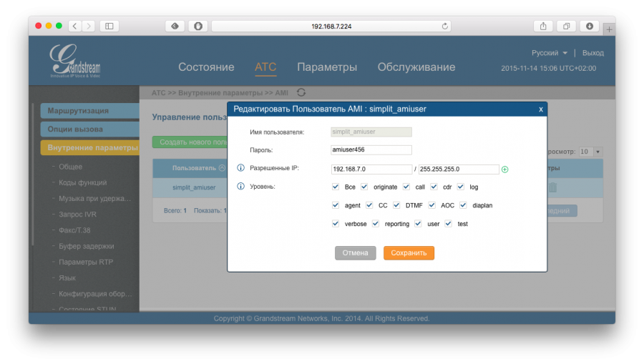Click the password field amiuser456
The image size is (644, 364).
pyautogui.click(x=371, y=149)
